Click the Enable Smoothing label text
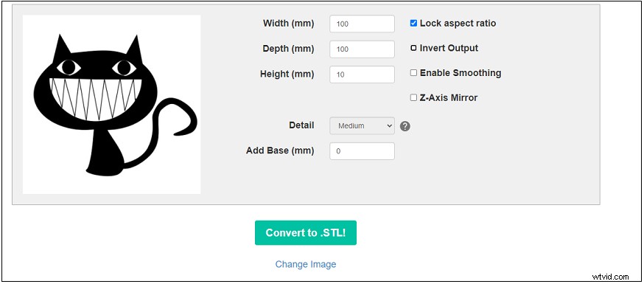This screenshot has width=644, height=284. 461,73
